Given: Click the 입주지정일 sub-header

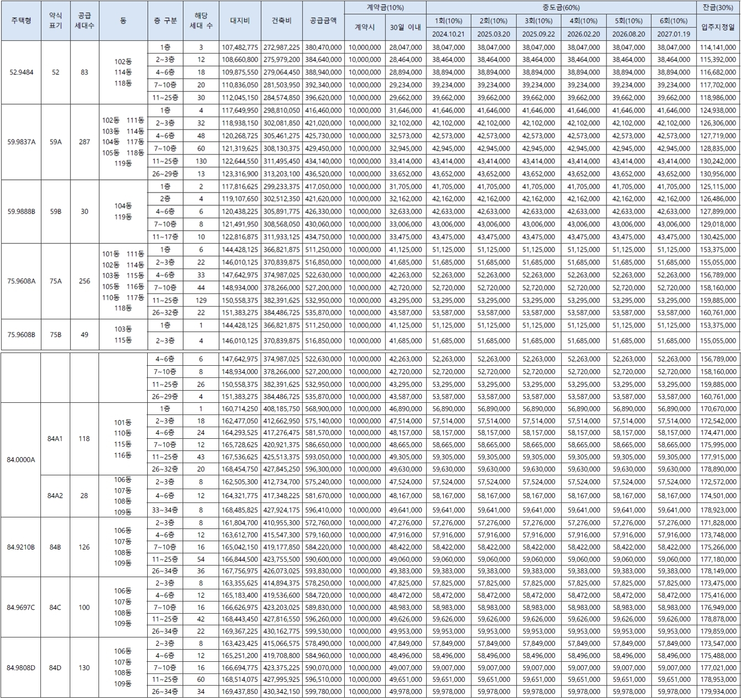Looking at the screenshot, I should [x=718, y=27].
